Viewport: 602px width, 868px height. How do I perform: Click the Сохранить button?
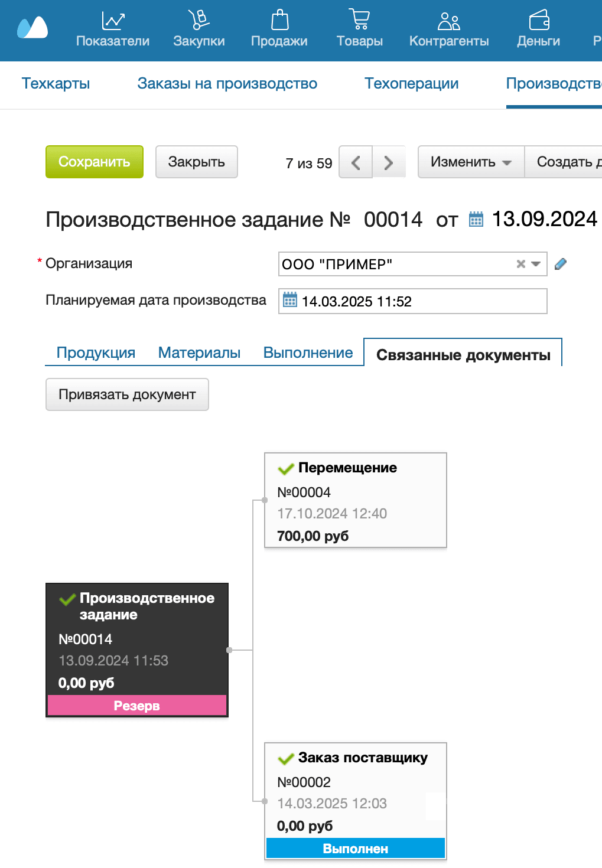click(x=94, y=162)
